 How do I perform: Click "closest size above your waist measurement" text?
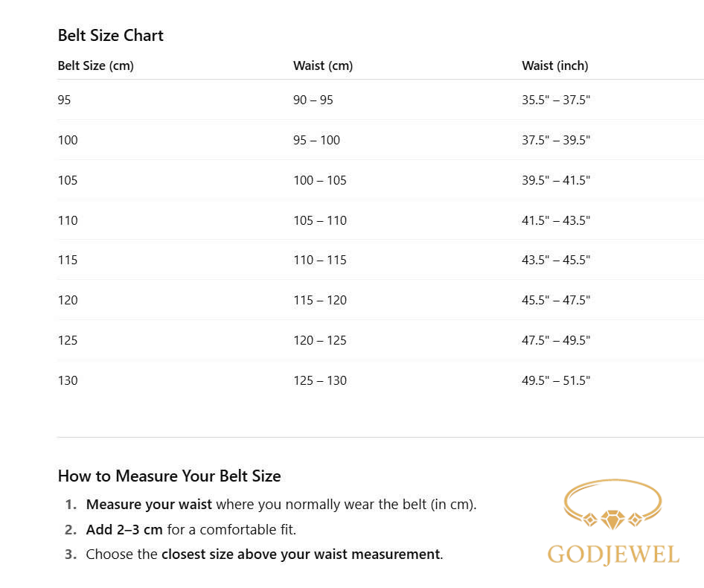click(x=301, y=554)
